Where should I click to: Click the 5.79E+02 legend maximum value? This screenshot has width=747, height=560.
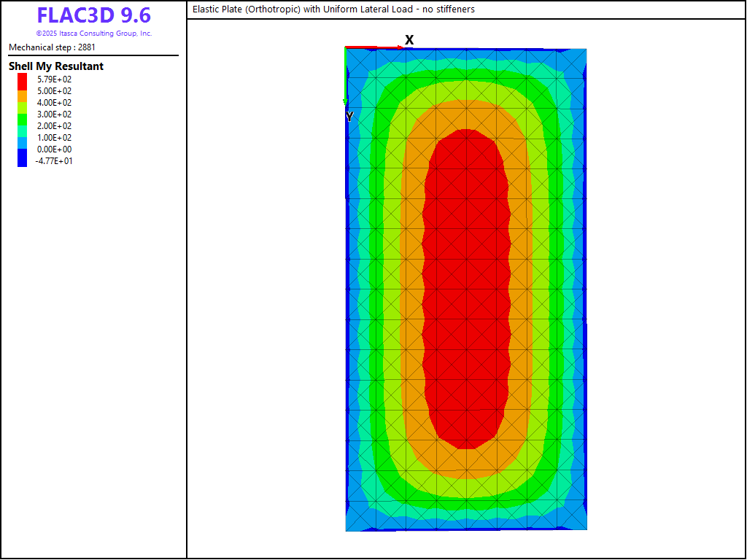click(x=55, y=79)
